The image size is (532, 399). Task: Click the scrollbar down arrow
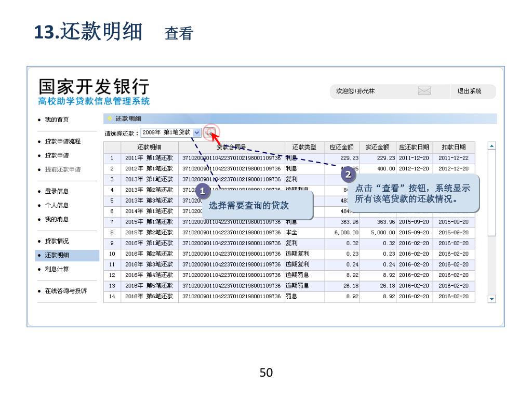tap(491, 299)
